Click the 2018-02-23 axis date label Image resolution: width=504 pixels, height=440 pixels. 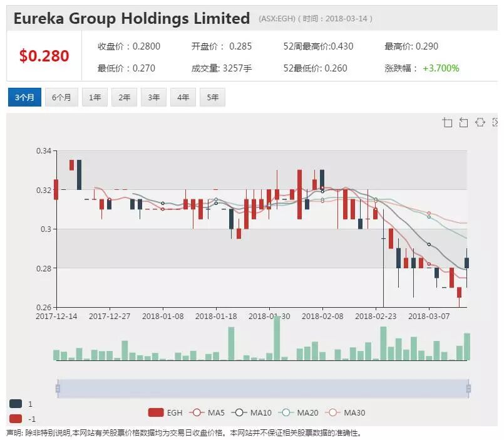point(376,317)
